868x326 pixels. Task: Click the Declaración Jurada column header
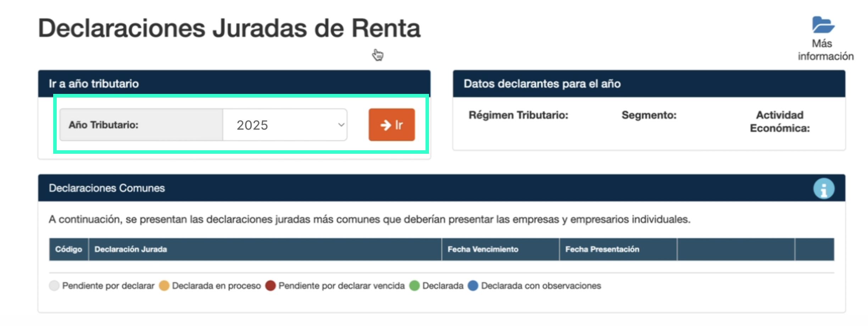point(131,249)
